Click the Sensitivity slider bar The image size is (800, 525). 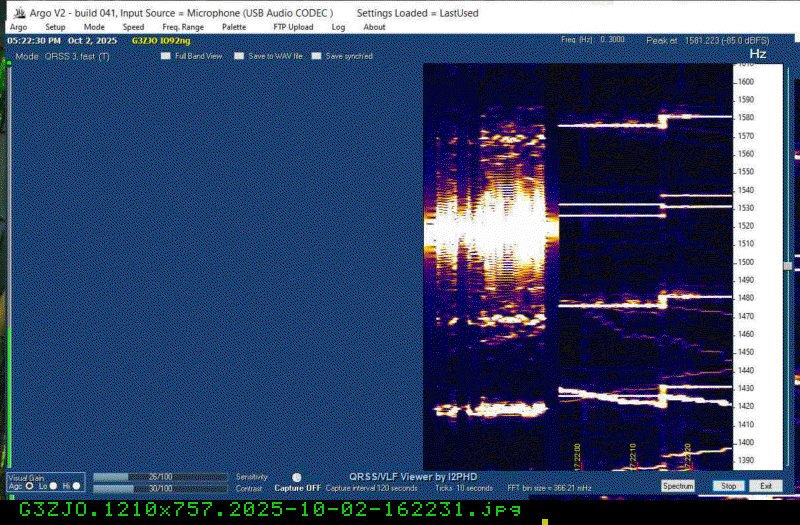[160, 477]
